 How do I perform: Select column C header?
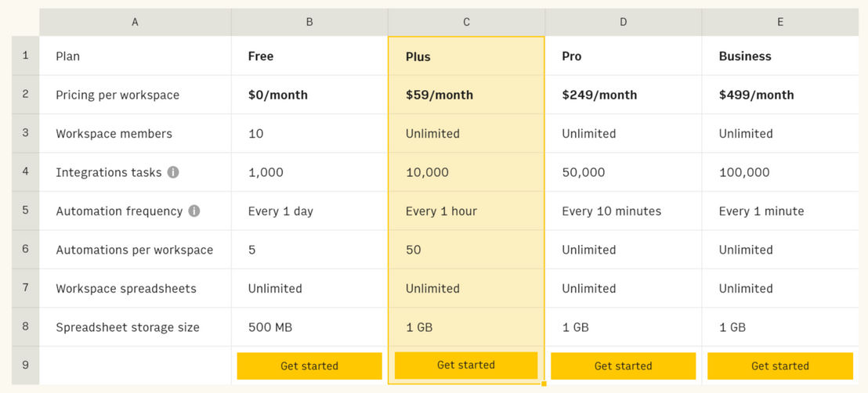click(x=466, y=22)
